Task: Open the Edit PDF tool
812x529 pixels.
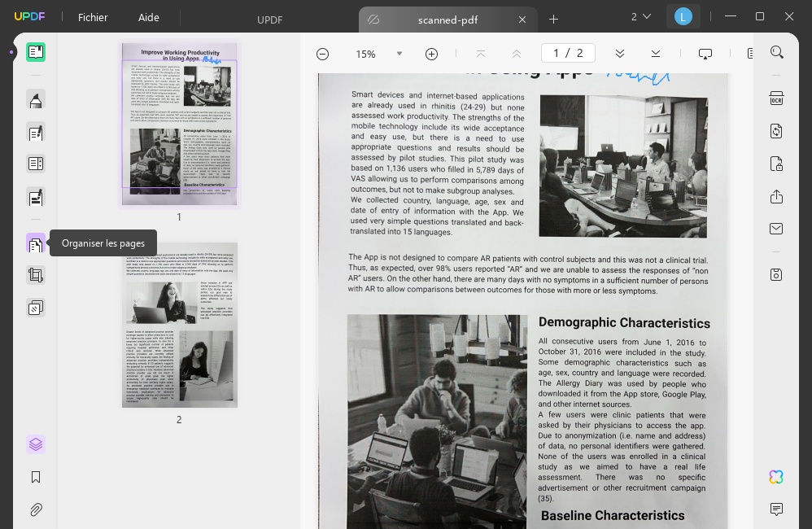Action: (x=36, y=133)
